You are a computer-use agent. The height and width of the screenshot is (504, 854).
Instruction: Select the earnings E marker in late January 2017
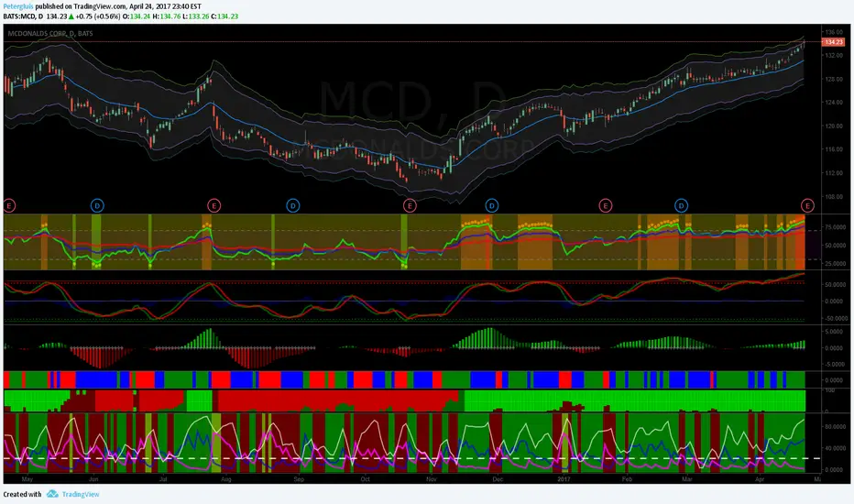pos(605,205)
